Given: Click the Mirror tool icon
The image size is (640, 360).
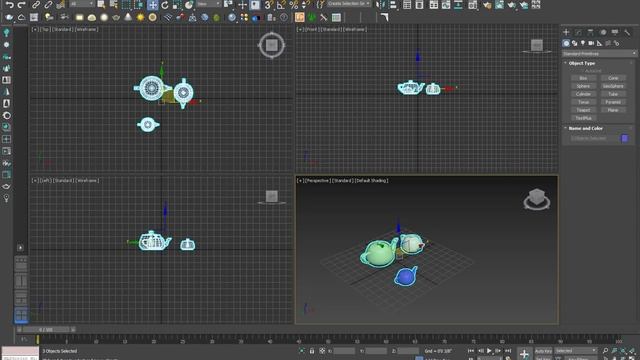Looking at the screenshot, I should click(380, 5).
